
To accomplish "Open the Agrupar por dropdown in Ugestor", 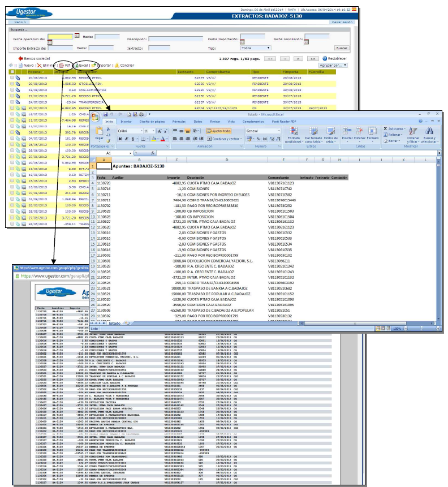I will pyautogui.click(x=333, y=66).
